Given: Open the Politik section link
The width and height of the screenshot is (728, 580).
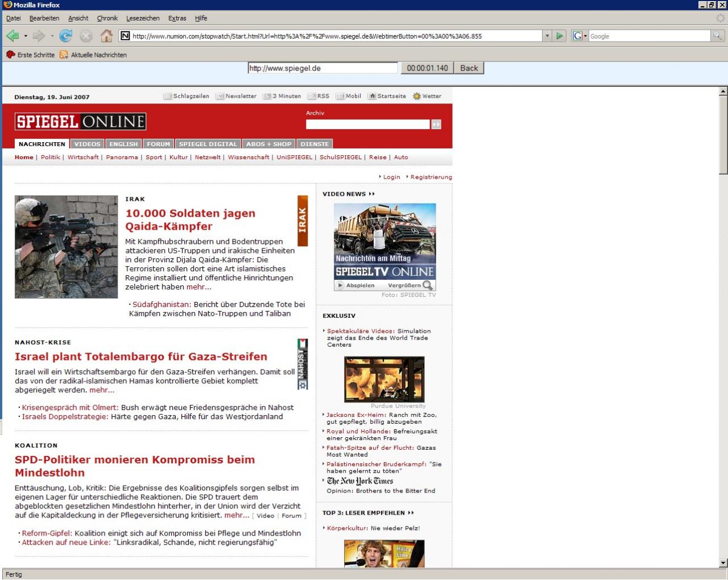Looking at the screenshot, I should 50,157.
